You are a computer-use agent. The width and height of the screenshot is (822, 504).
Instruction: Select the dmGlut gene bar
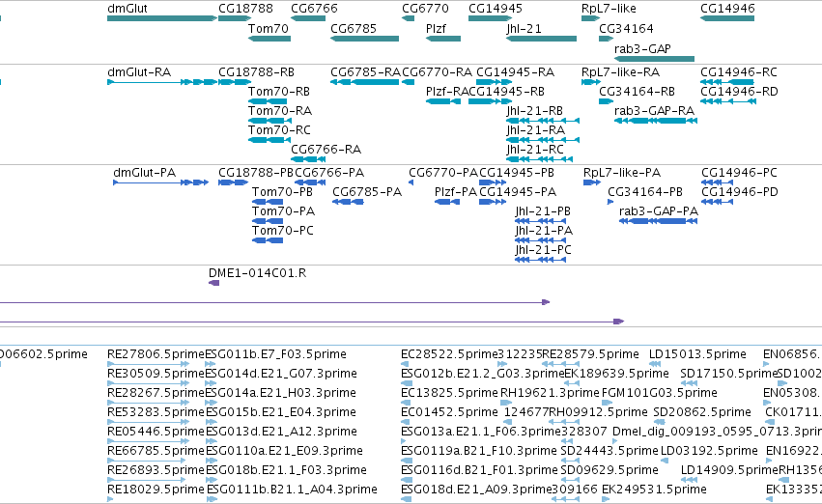click(162, 18)
